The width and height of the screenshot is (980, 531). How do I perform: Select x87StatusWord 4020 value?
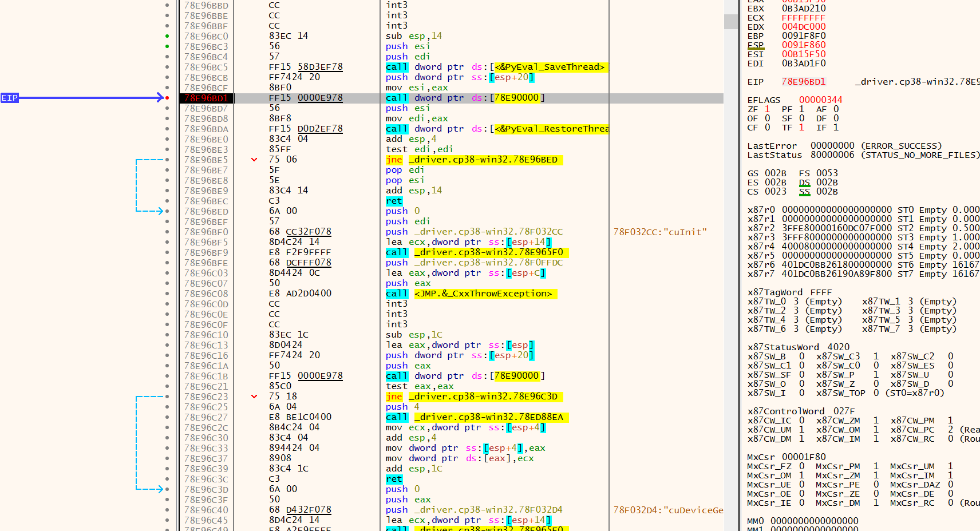838,347
